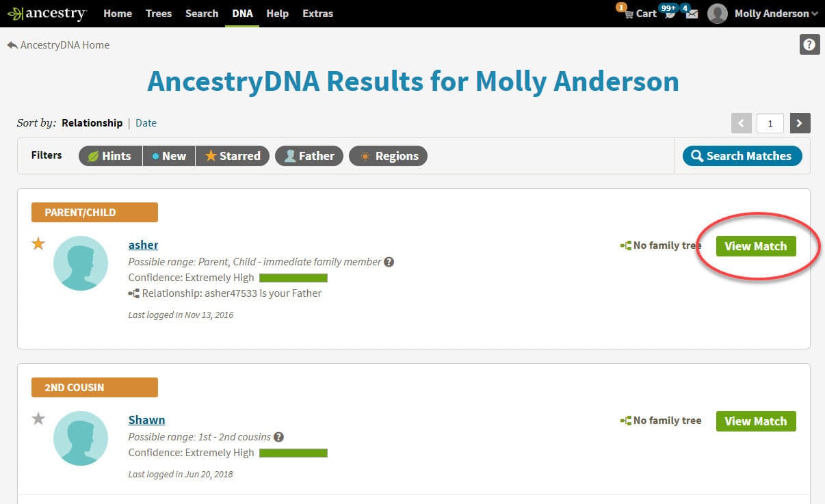This screenshot has height=504, width=825.
Task: Toggle the Hints filter
Action: pyautogui.click(x=110, y=156)
